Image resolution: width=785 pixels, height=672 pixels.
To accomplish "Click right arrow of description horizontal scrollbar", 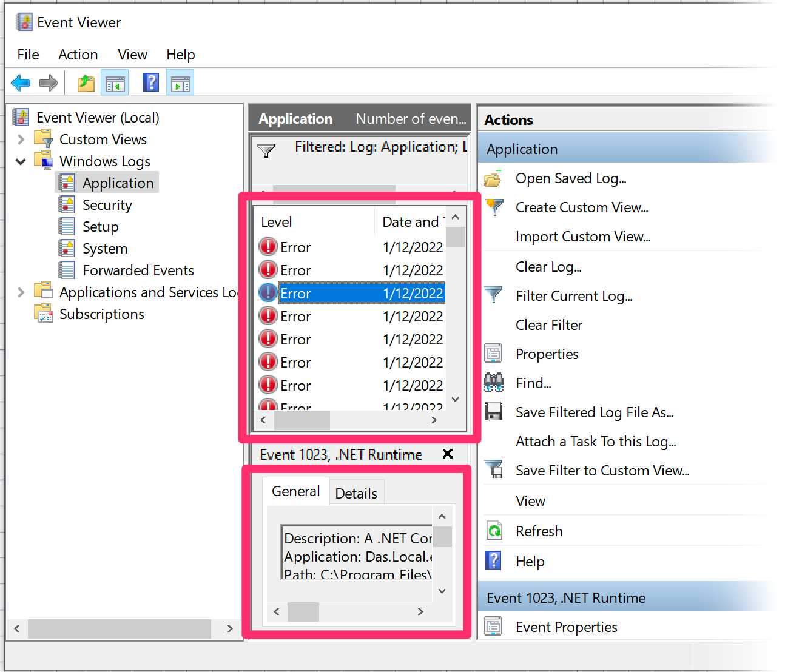I will [x=420, y=611].
